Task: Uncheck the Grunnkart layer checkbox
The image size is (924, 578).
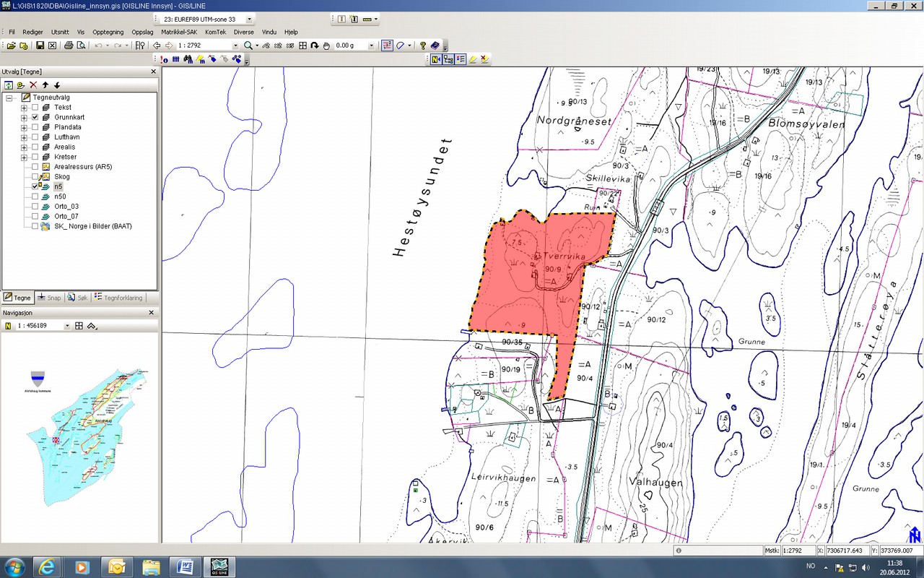Action: 35,117
